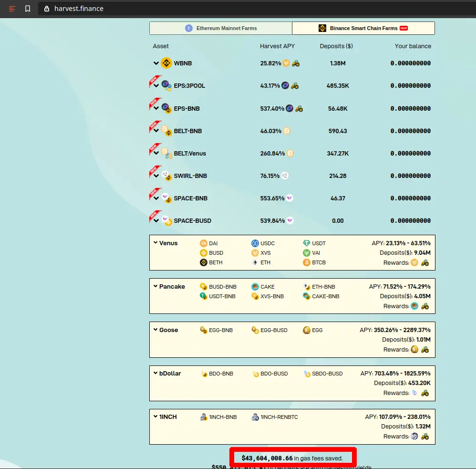Click the Harvest APY column header

pyautogui.click(x=277, y=46)
